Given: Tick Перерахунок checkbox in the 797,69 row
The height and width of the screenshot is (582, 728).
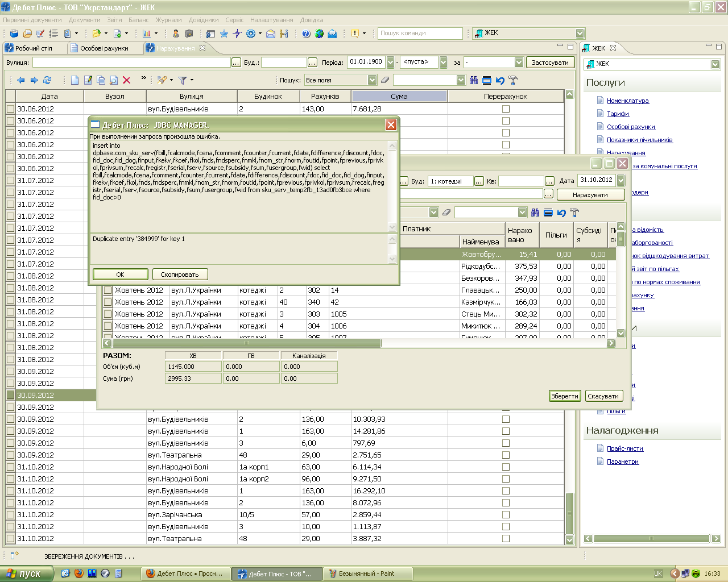Looking at the screenshot, I should (x=506, y=443).
